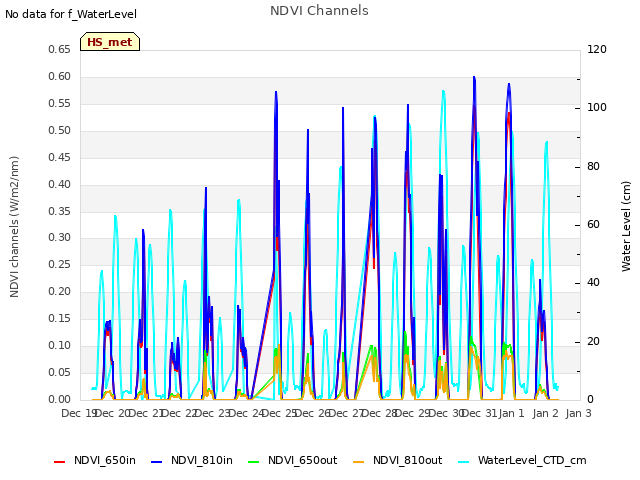This screenshot has height=480, width=640.
Task: Click the NDVI Channels chart title
Action: 319,11
